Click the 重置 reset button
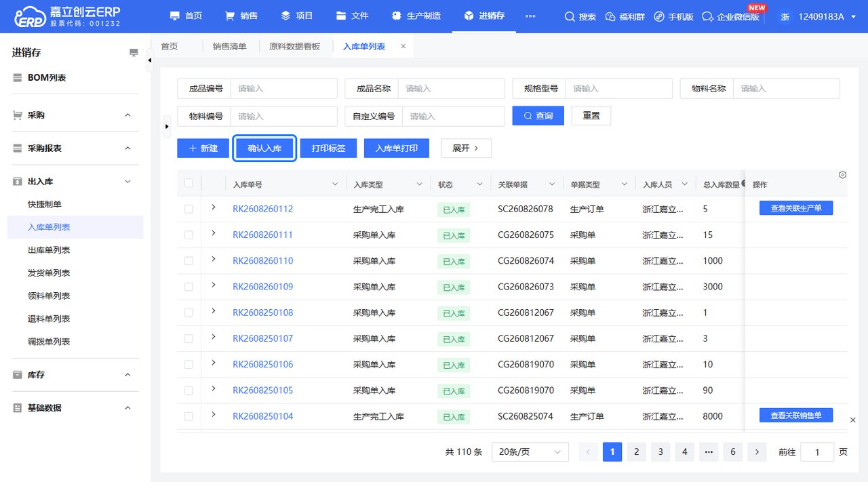Viewport: 868px width, 482px height. 591,116
